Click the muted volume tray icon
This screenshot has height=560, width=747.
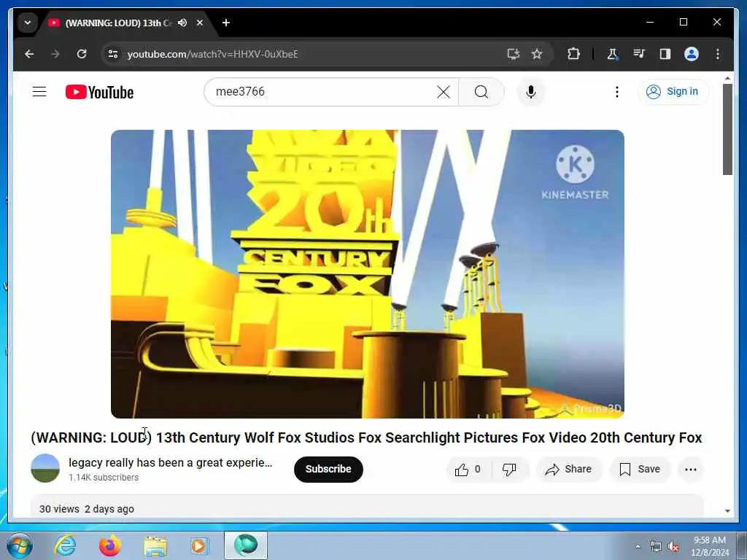click(673, 547)
